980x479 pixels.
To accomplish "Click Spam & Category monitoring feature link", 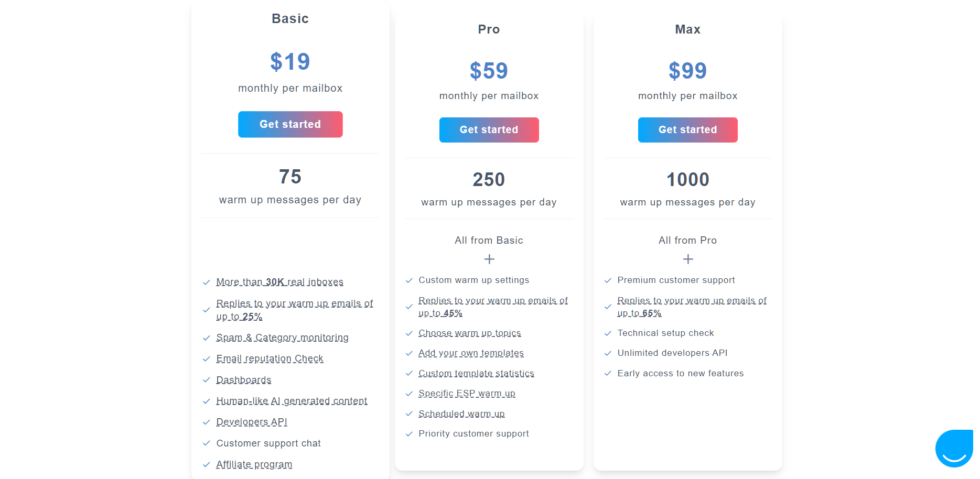I will (282, 338).
